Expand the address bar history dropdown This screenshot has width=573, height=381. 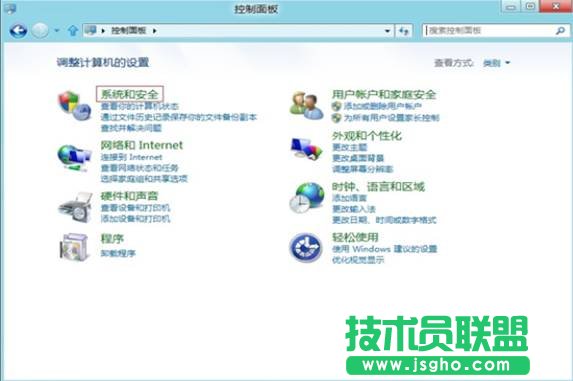click(x=387, y=31)
